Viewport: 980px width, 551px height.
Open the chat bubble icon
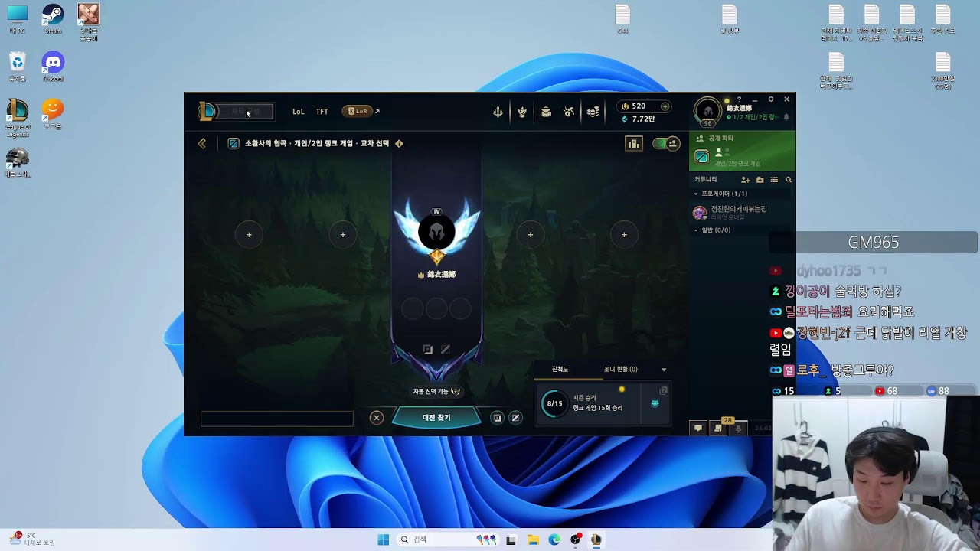[698, 429]
